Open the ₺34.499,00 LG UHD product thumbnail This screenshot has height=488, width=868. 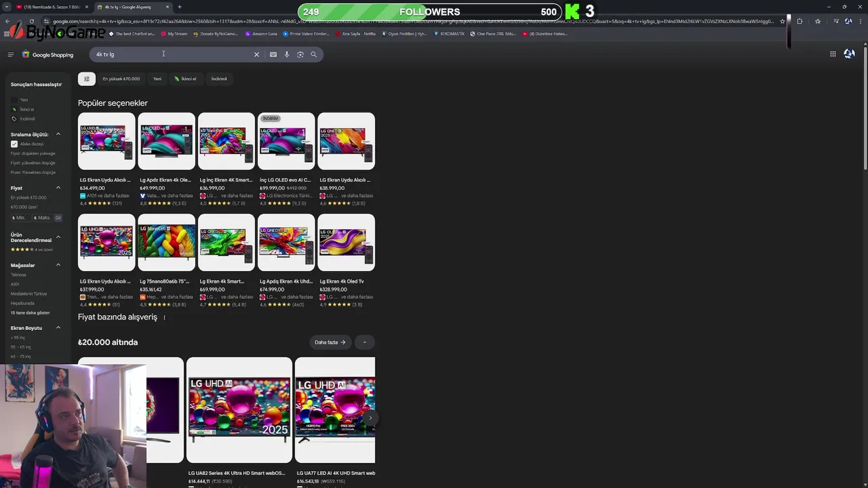pos(106,141)
